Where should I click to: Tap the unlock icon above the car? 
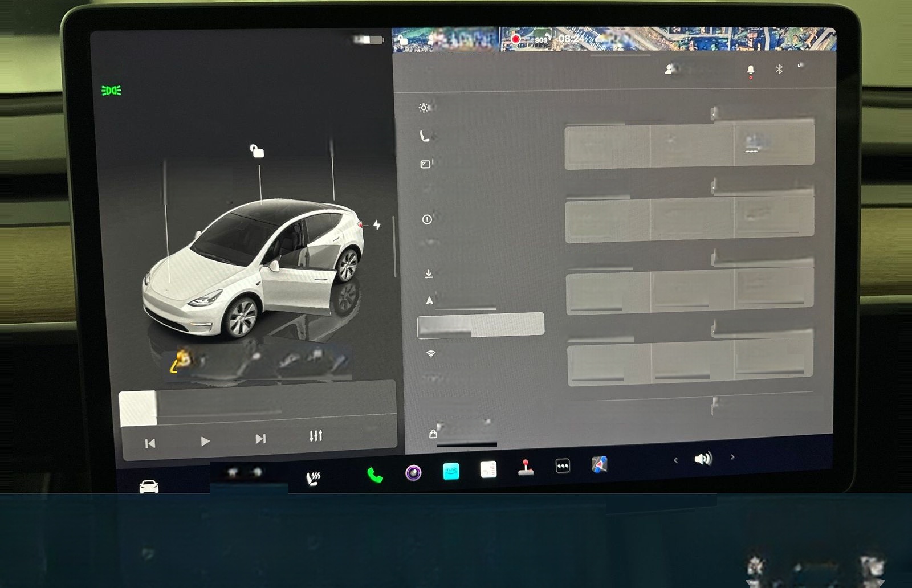[x=257, y=151]
